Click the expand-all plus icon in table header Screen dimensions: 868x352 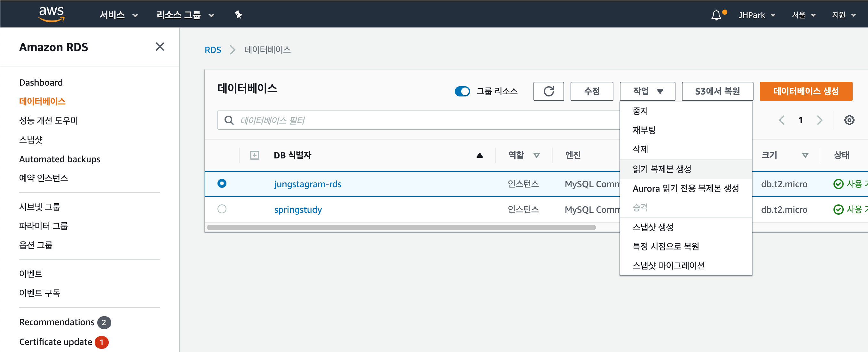(x=254, y=155)
